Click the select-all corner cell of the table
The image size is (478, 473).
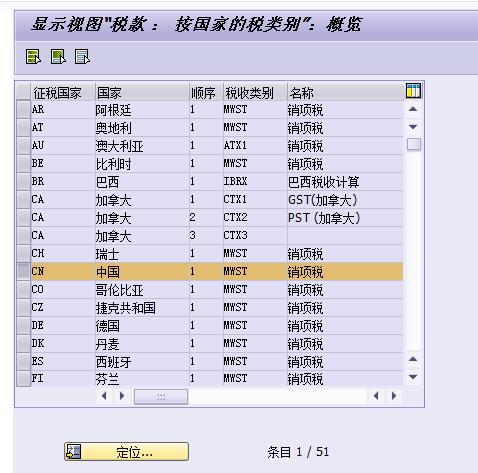pyautogui.click(x=23, y=92)
